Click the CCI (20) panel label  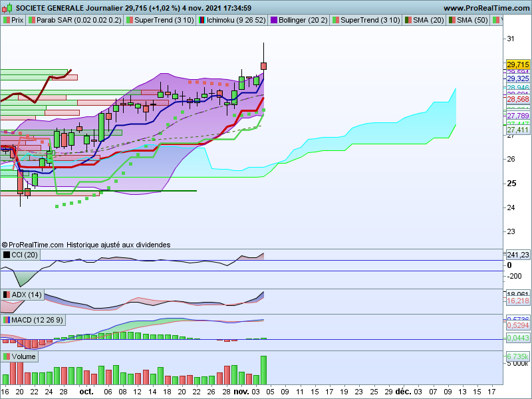21,255
